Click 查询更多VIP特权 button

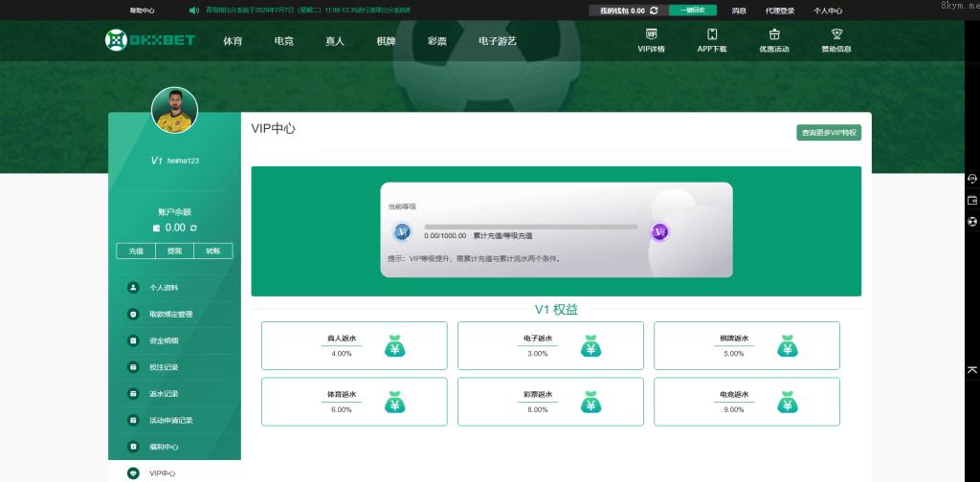click(x=829, y=133)
